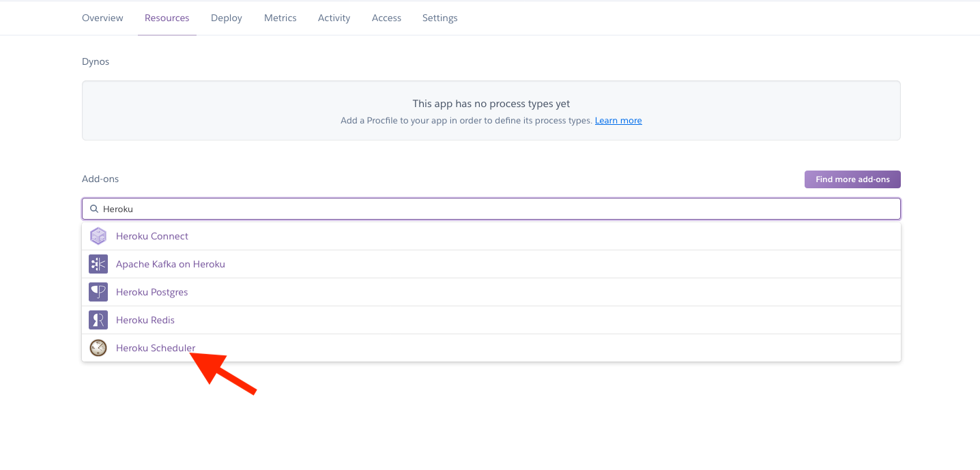980x470 pixels.
Task: Switch to the Deploy tab
Action: point(227,18)
